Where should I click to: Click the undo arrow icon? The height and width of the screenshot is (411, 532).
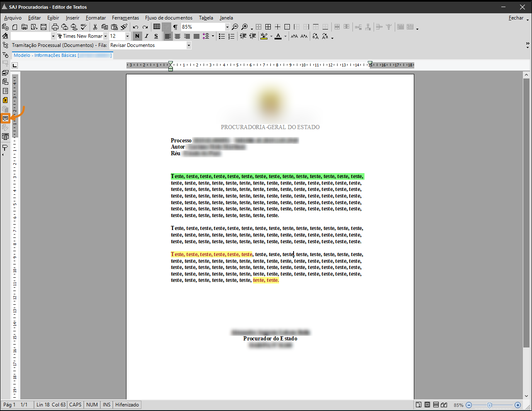pos(136,27)
